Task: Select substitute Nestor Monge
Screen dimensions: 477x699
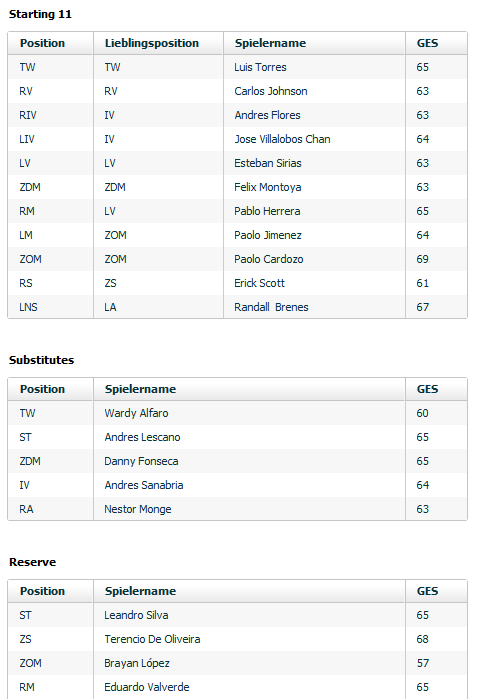Action: [x=137, y=509]
